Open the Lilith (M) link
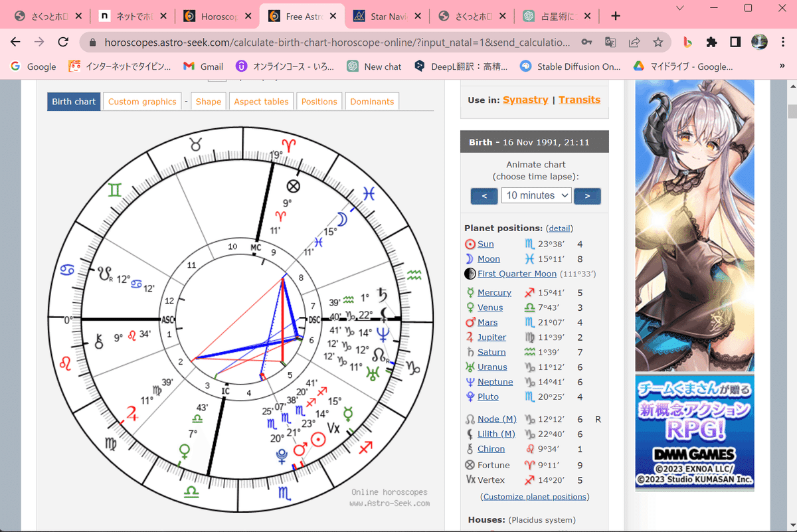The height and width of the screenshot is (532, 797). (x=496, y=434)
